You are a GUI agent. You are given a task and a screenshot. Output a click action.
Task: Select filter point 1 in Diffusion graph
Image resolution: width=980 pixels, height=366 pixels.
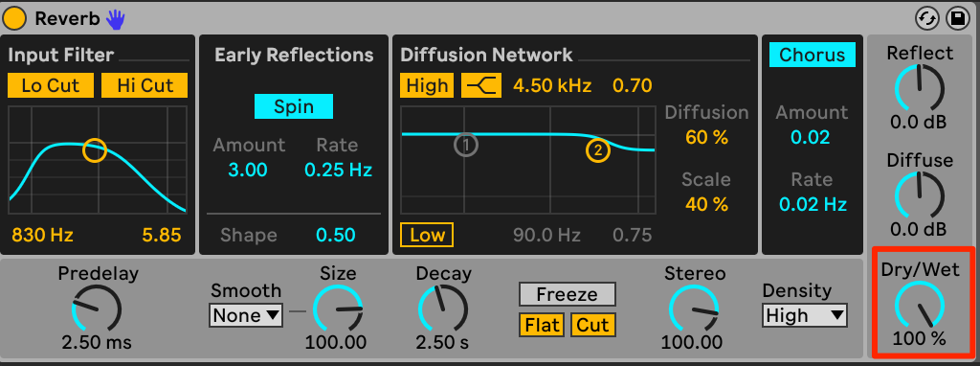pos(466,145)
